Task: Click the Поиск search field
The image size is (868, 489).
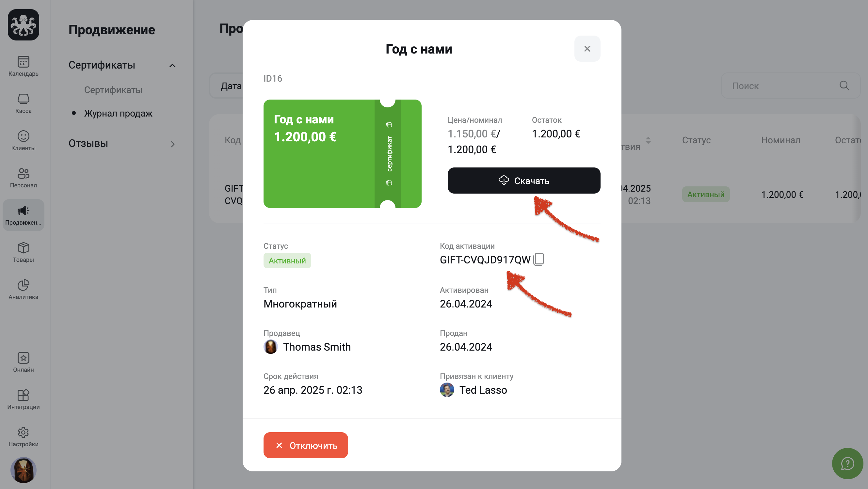Action: pos(782,86)
